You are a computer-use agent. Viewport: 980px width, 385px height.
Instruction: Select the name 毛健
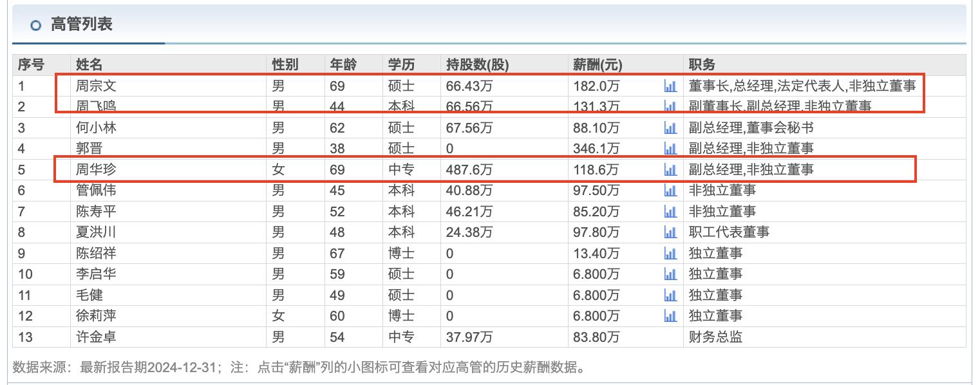pos(90,296)
